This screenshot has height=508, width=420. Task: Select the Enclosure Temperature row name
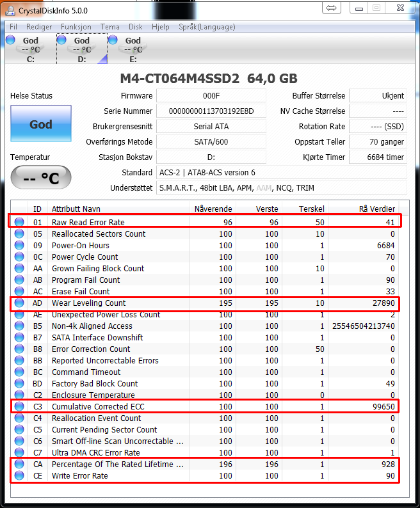[93, 395]
